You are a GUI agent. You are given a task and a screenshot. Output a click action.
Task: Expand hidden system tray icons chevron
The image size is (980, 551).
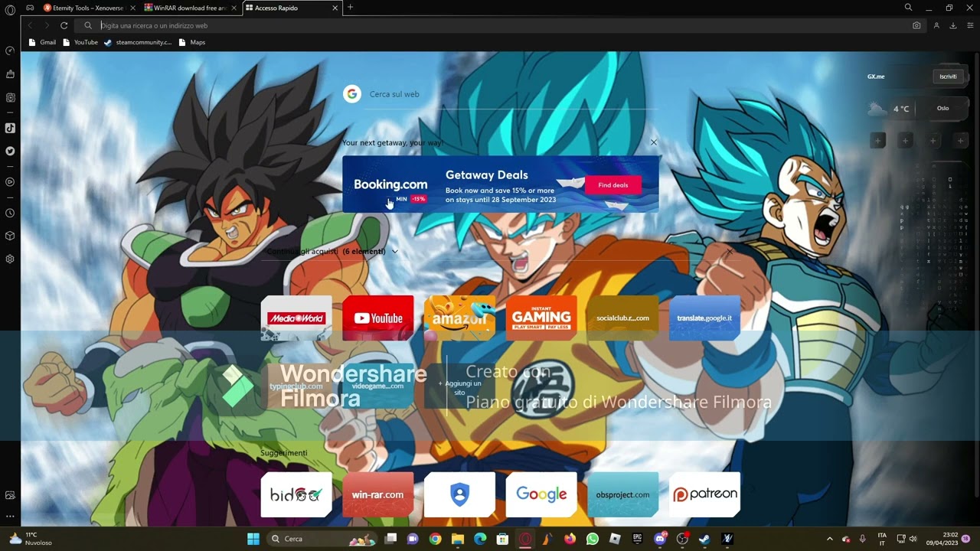829,539
